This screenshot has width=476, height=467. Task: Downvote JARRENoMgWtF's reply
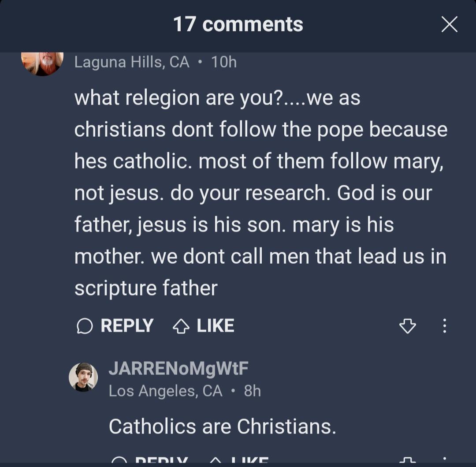[407, 461]
